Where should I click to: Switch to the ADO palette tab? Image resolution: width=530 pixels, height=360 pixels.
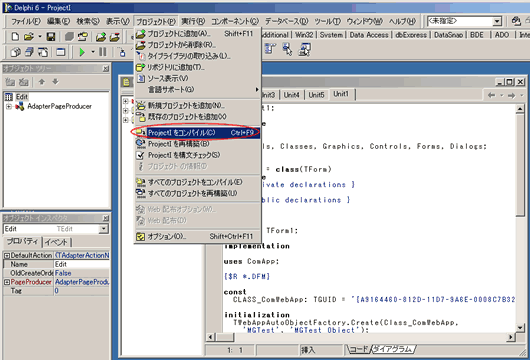point(502,35)
